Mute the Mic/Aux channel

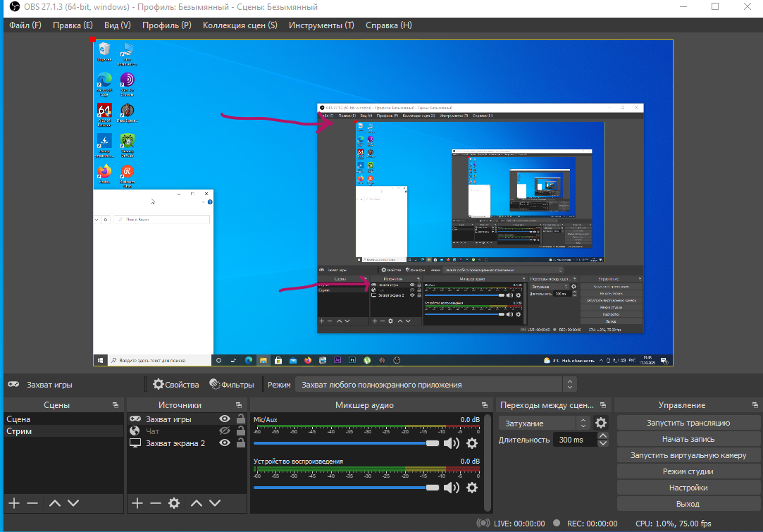tap(451, 443)
